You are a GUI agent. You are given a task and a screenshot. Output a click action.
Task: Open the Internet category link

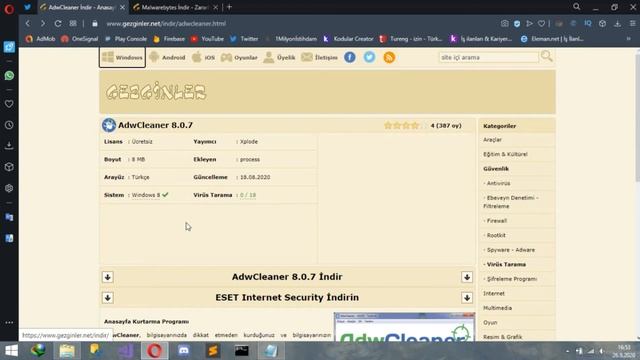(494, 293)
